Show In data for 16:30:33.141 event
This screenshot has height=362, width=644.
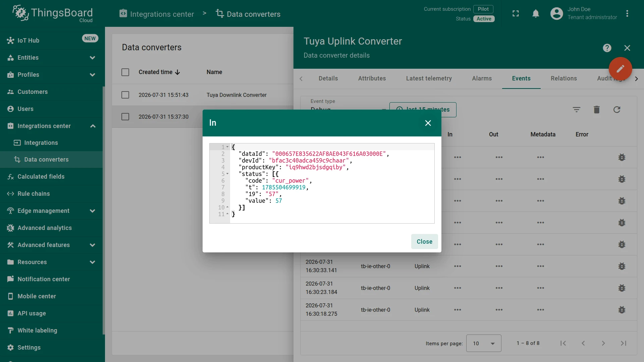(458, 266)
